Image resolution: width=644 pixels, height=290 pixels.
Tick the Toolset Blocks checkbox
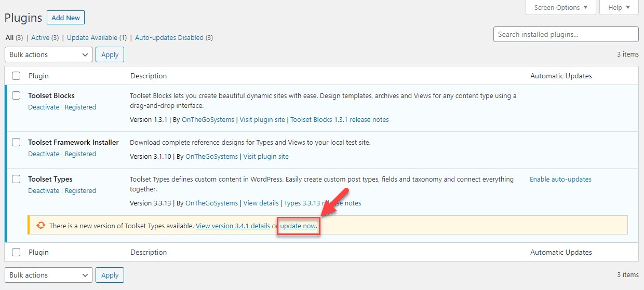point(16,95)
